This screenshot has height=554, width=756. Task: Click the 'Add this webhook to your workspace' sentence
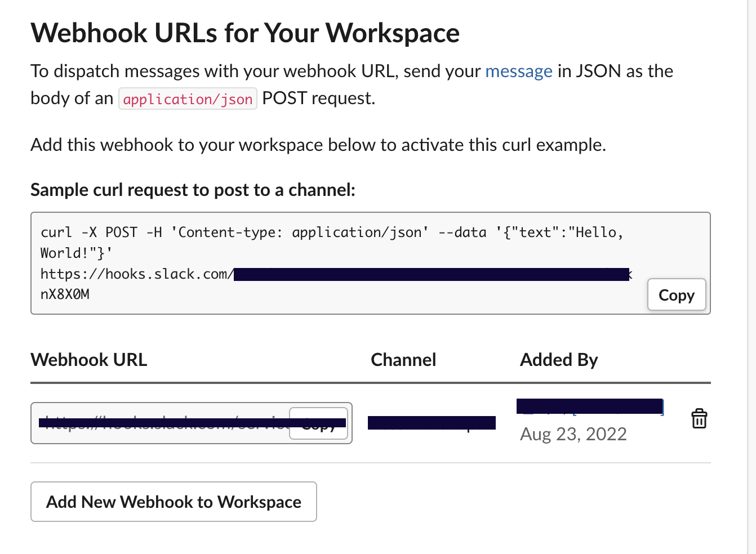(x=318, y=145)
